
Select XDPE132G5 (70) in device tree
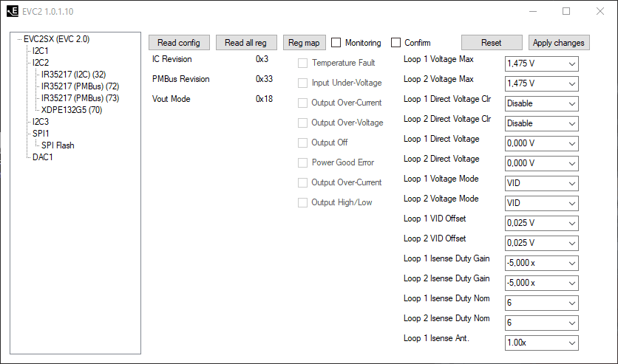(x=72, y=110)
